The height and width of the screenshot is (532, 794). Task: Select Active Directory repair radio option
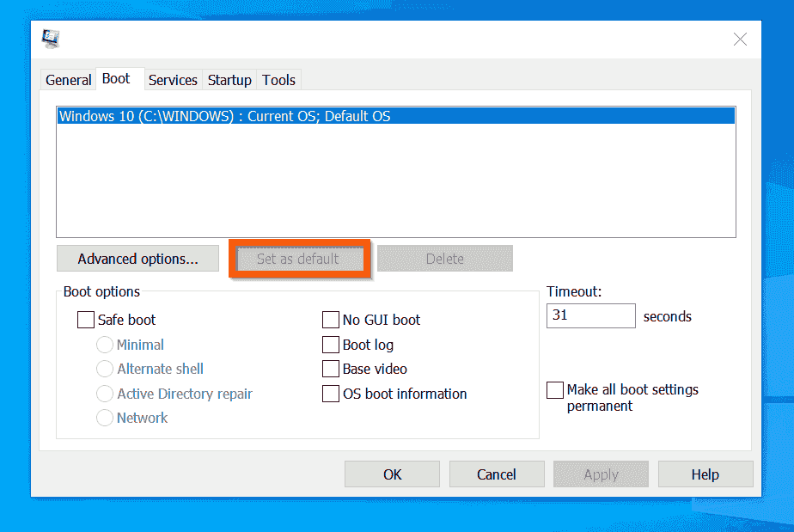point(104,394)
